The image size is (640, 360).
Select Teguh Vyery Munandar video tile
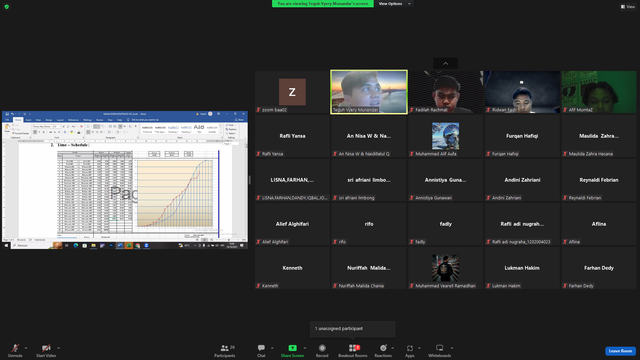point(369,92)
